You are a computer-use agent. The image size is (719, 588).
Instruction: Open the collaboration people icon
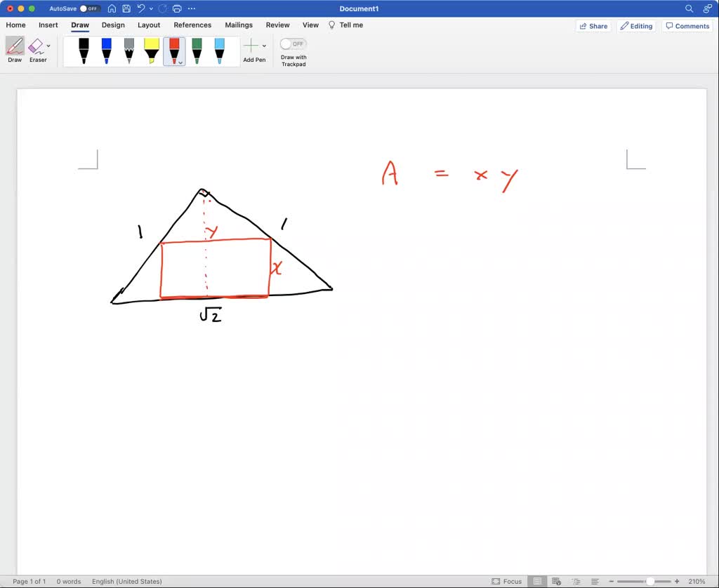[708, 8]
